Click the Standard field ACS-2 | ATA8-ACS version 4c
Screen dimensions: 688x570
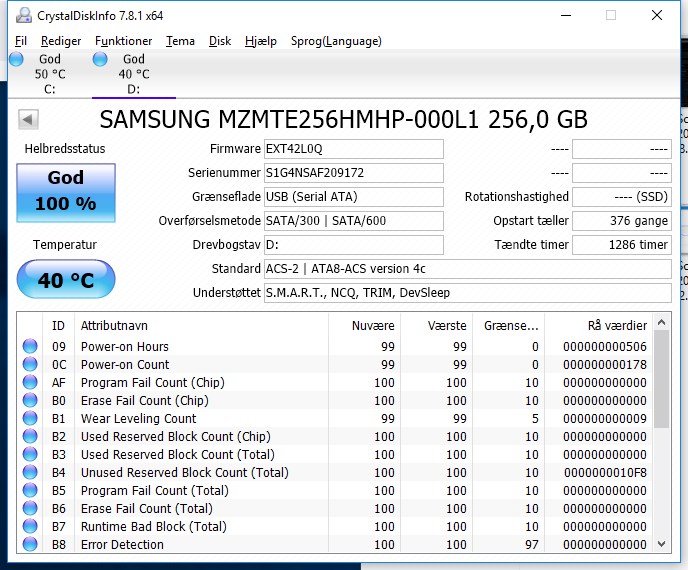pyautogui.click(x=468, y=269)
